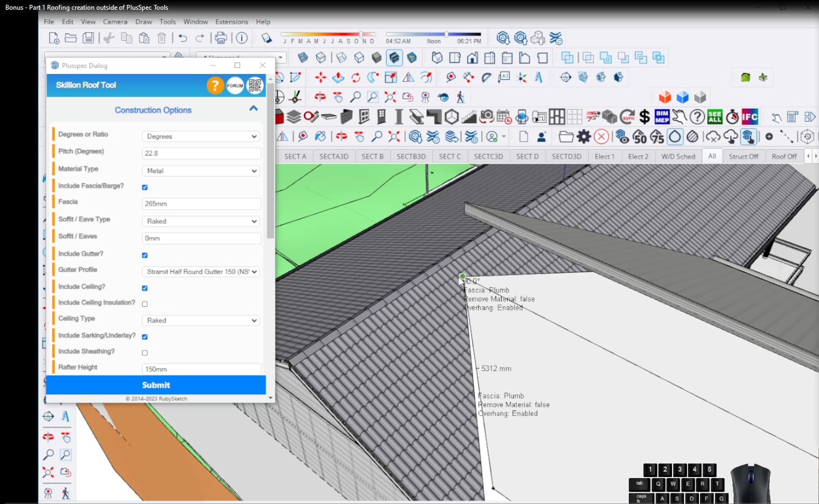Click the green SEE ALL icon
819x504 pixels.
click(715, 117)
